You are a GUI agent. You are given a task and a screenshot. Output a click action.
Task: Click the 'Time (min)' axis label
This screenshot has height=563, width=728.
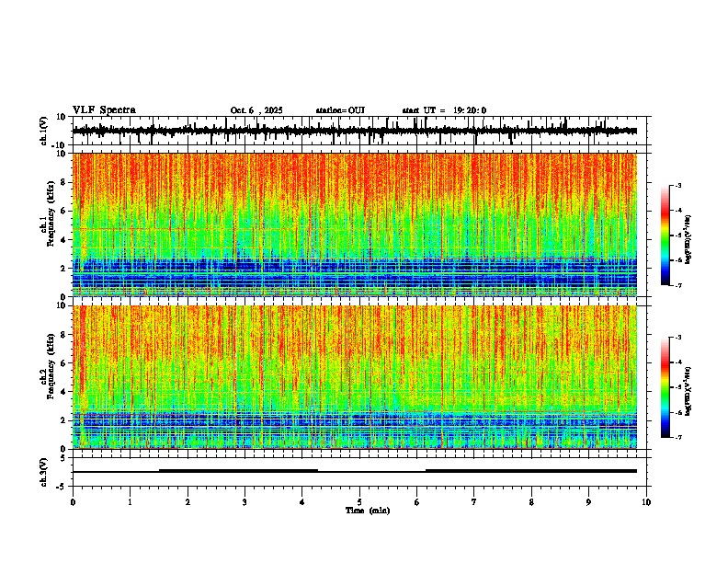368,511
